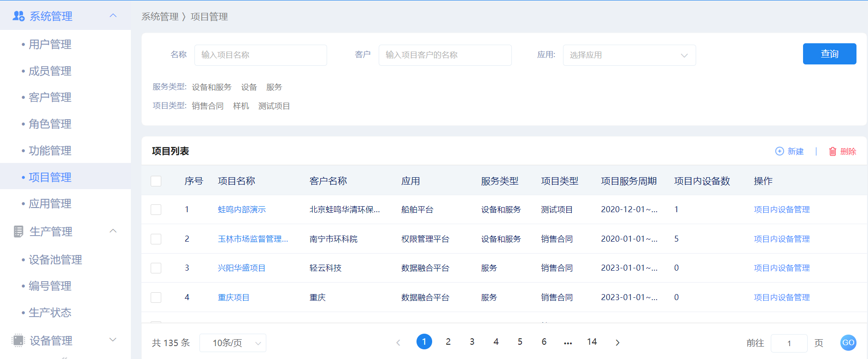Go to next page arrow
The width and height of the screenshot is (868, 359).
[x=617, y=342]
